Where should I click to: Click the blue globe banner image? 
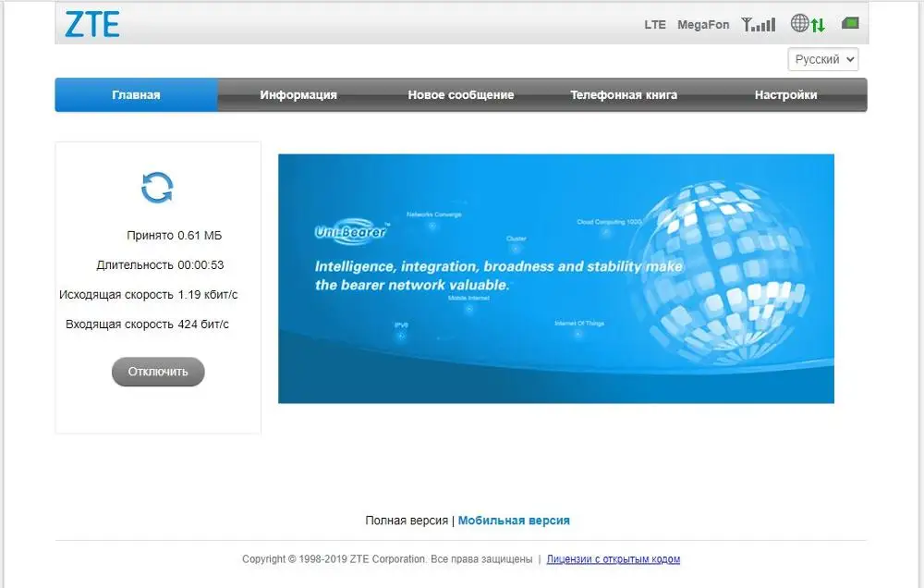pyautogui.click(x=555, y=278)
